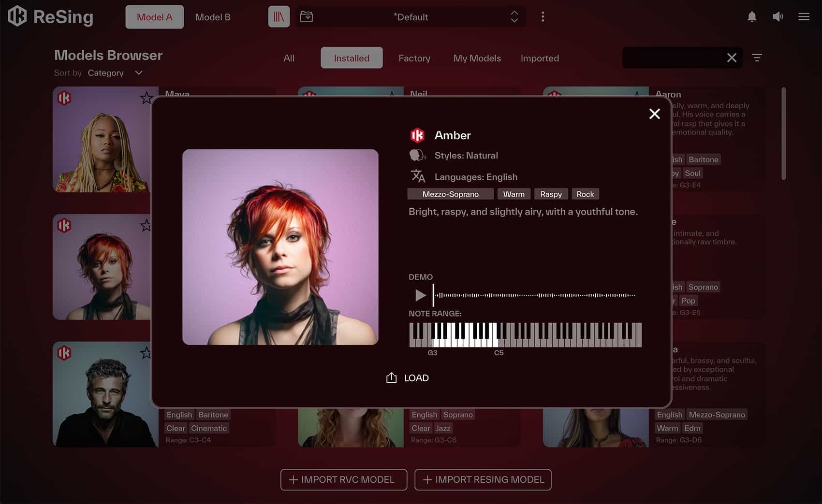The width and height of the screenshot is (822, 504).
Task: Switch to the Model B slot
Action: (213, 17)
